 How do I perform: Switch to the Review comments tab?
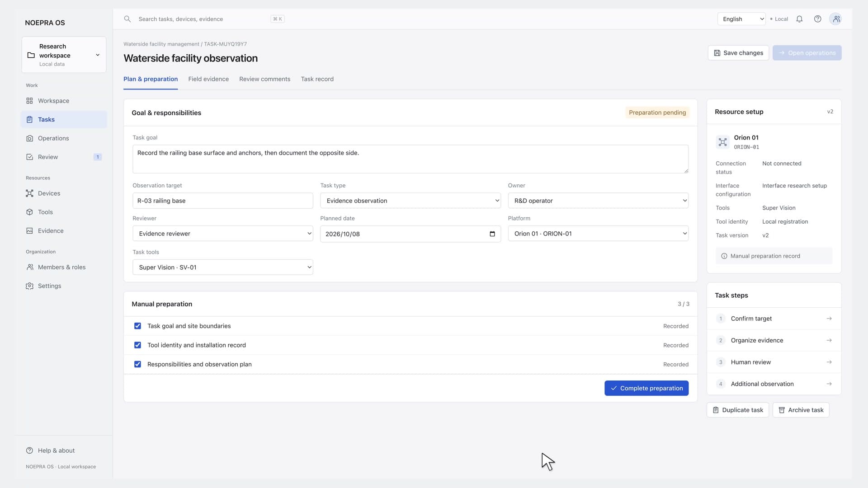point(264,79)
